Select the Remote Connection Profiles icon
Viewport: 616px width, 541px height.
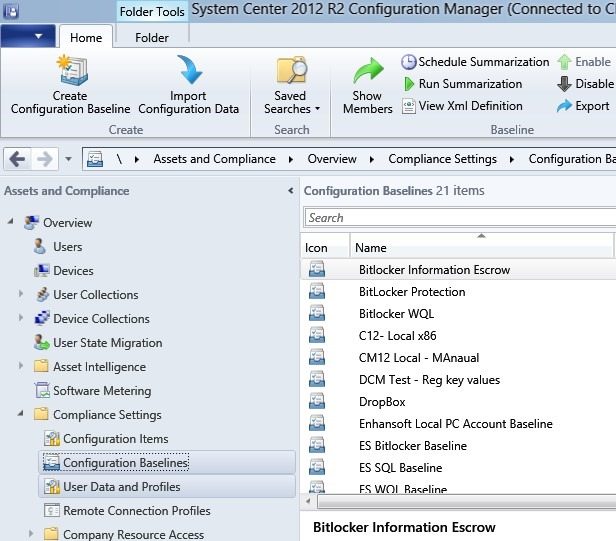coord(52,510)
